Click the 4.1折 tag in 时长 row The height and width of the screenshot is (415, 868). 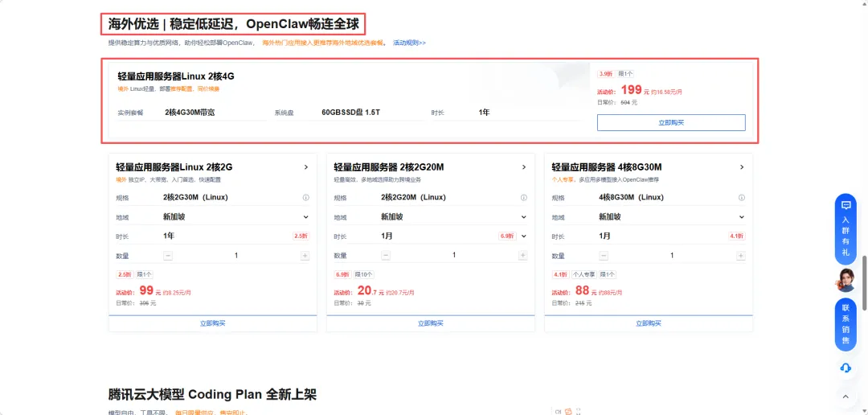click(x=737, y=236)
